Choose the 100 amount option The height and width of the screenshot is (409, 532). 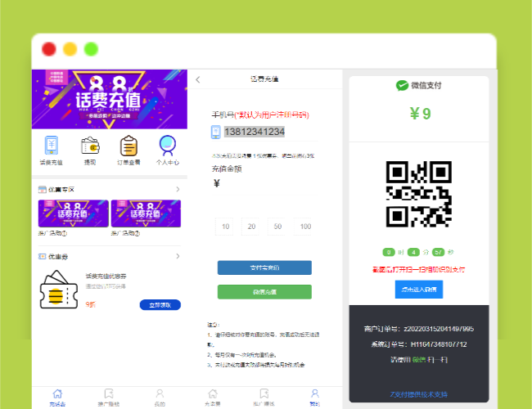coord(304,227)
